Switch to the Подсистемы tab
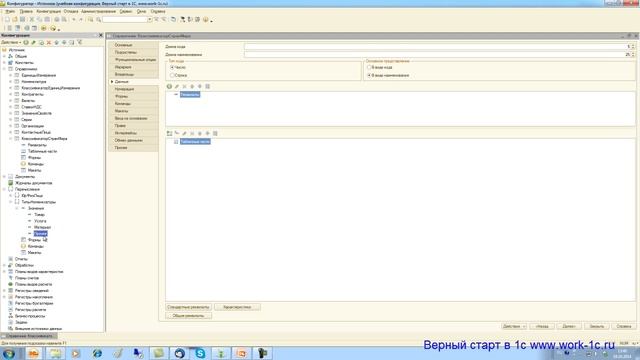This screenshot has height=360, width=640. [x=133, y=52]
